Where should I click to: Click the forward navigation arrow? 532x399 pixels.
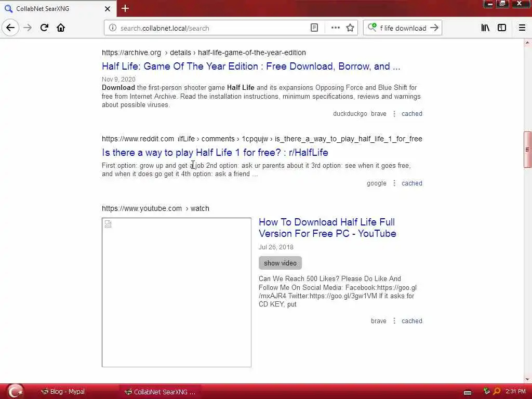[28, 28]
